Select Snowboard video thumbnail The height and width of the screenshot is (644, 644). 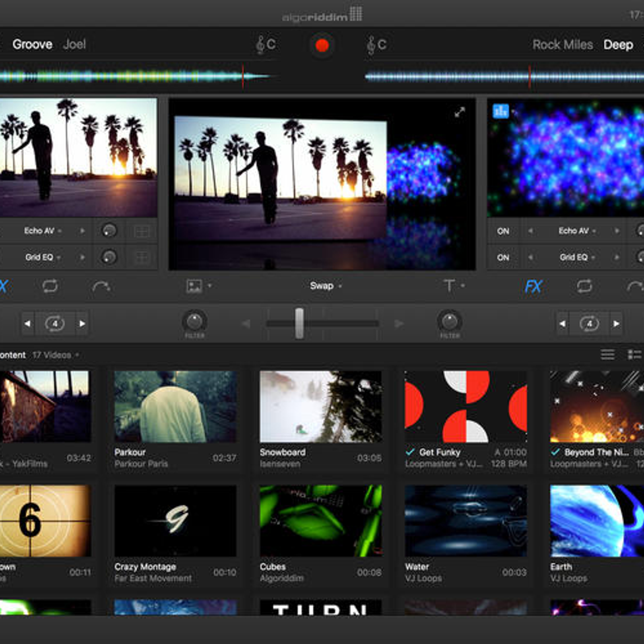point(321,407)
